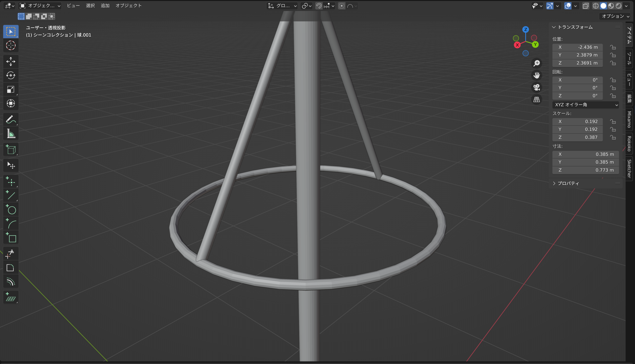Choose extend selection mode icon
Screen dimensions: 635x364
29,17
